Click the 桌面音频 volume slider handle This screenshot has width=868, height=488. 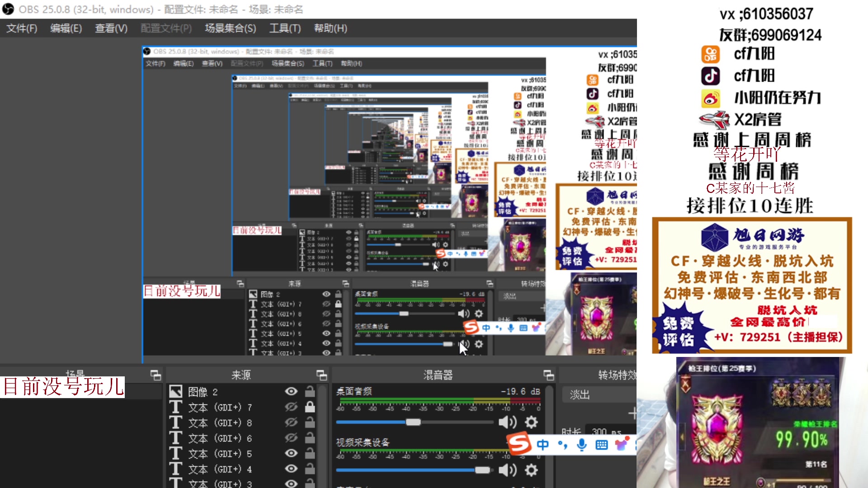click(x=413, y=422)
